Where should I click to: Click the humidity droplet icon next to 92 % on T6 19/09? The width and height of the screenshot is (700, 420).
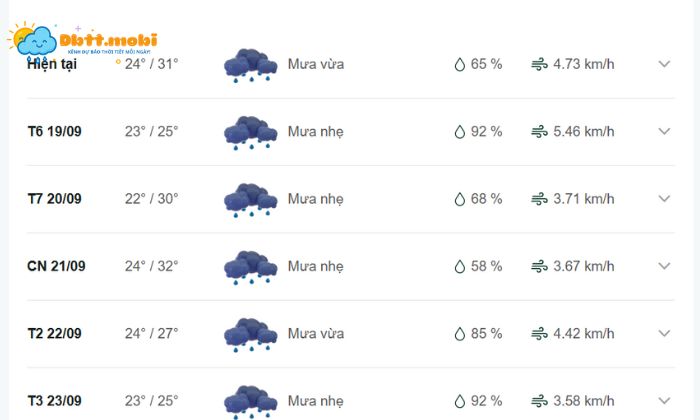pos(460,132)
